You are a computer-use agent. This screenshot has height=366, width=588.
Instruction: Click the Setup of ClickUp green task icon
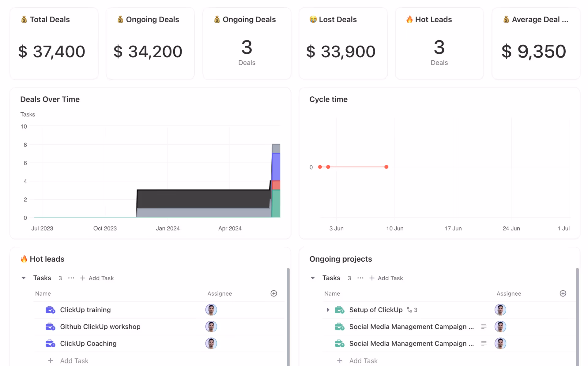pos(339,310)
